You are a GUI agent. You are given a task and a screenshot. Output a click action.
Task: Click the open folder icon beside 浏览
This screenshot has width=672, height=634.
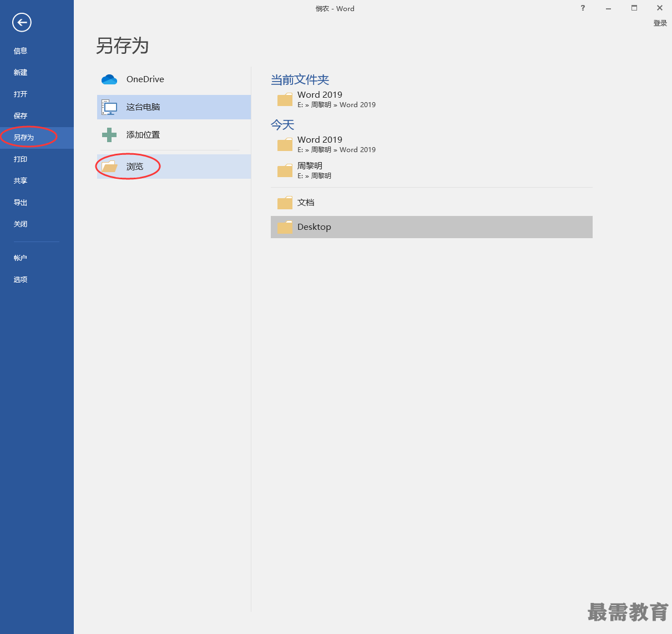point(109,167)
